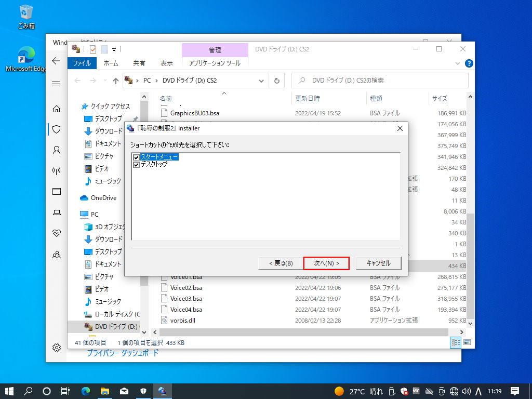Open the ファイル ribbon tab

[x=82, y=63]
